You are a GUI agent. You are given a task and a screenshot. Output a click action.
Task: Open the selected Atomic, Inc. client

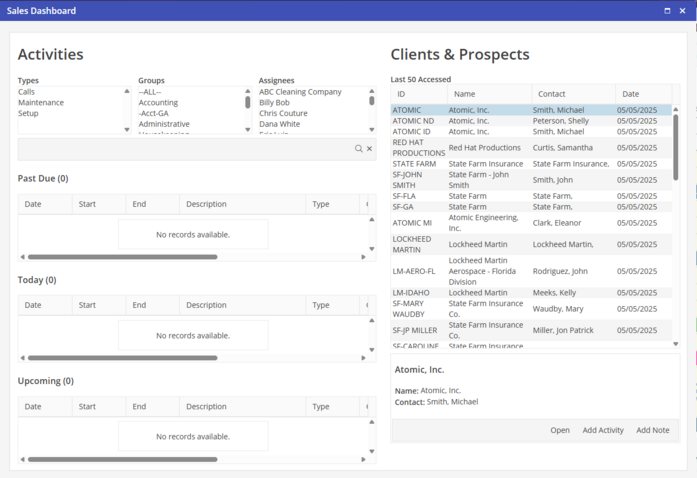[x=560, y=430]
